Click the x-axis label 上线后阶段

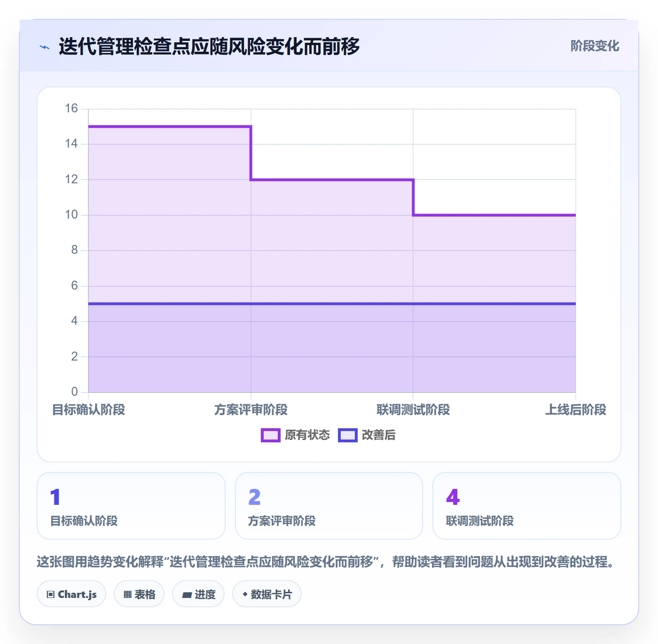(x=576, y=410)
